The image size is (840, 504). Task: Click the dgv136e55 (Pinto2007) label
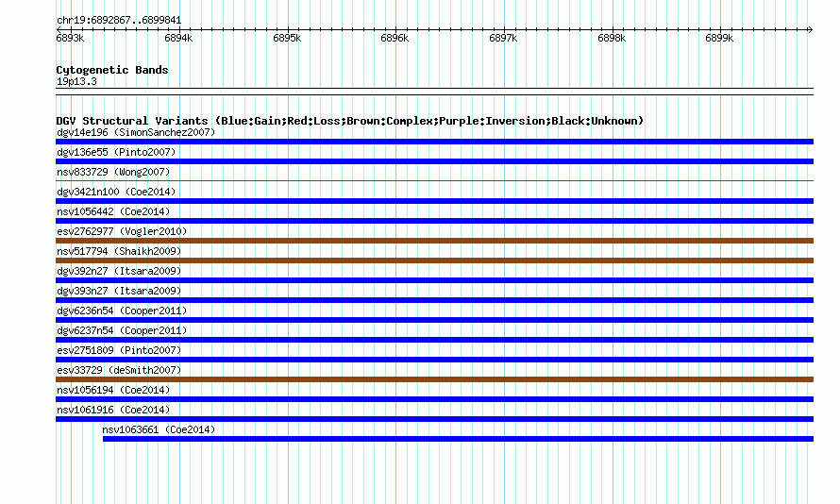[116, 152]
